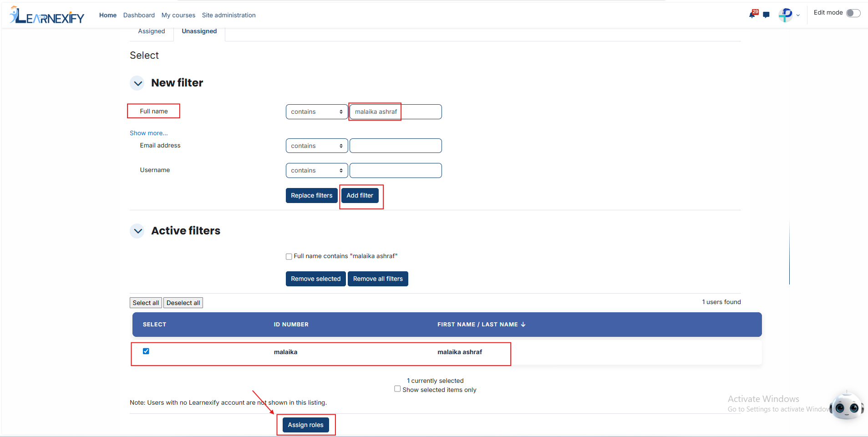868x437 pixels.
Task: Click Remove selected button
Action: coord(316,279)
